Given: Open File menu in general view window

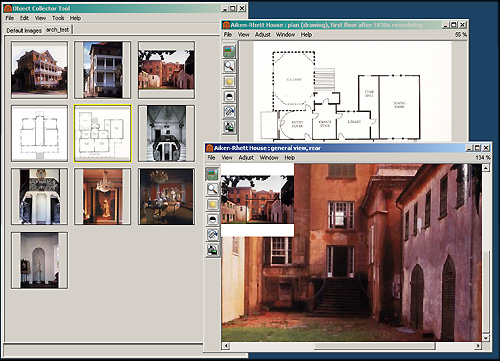Looking at the screenshot, I should tap(211, 157).
